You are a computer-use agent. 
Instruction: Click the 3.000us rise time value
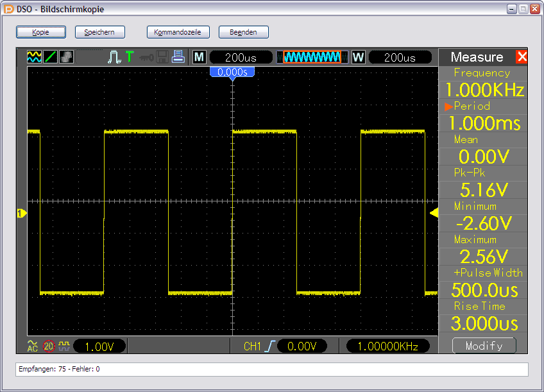point(484,323)
